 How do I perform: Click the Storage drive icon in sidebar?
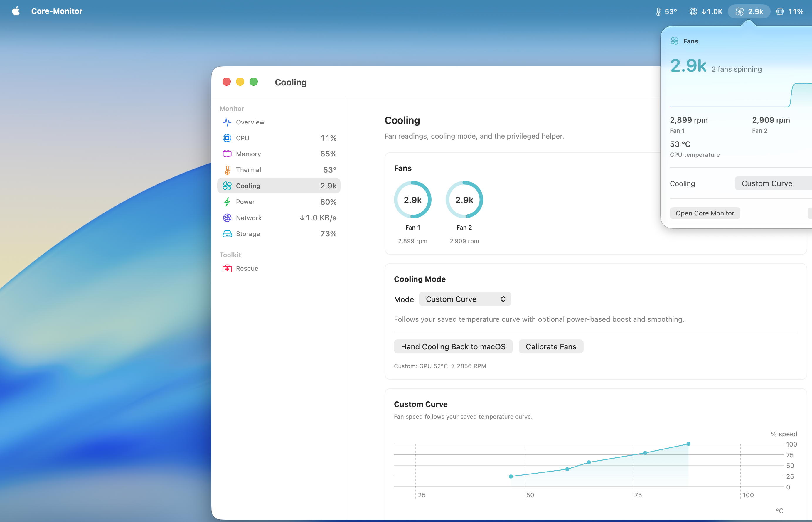[x=227, y=233]
